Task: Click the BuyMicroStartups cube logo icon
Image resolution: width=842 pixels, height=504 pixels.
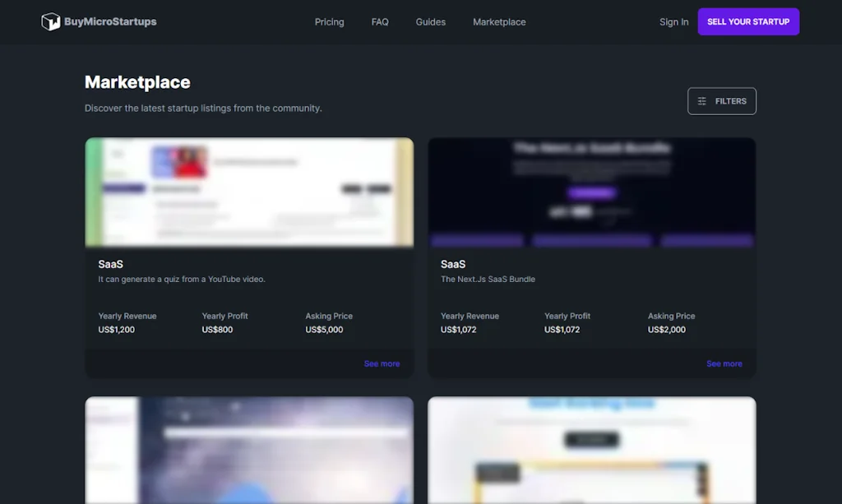Action: 51,21
